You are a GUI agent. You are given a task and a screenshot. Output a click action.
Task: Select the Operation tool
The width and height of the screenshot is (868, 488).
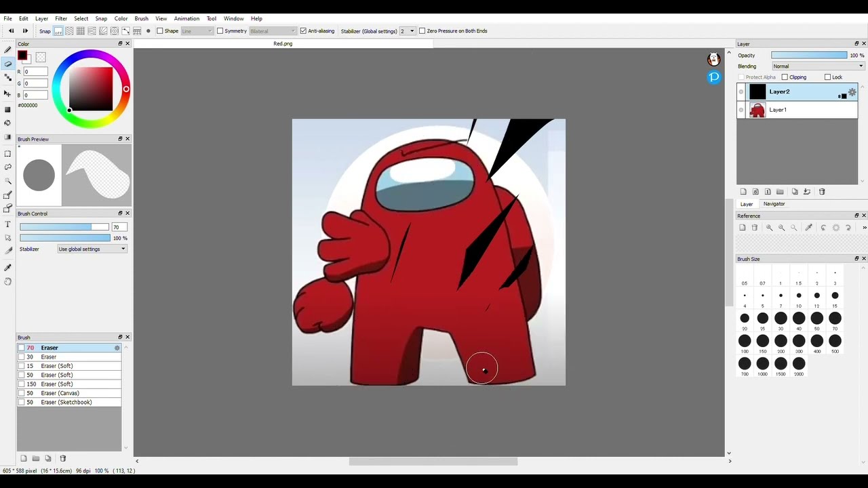pos(7,237)
